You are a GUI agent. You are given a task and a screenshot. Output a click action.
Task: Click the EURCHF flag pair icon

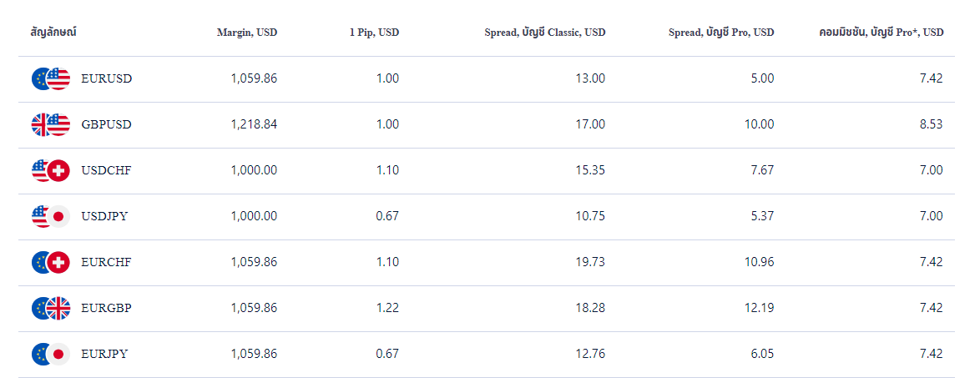point(51,262)
